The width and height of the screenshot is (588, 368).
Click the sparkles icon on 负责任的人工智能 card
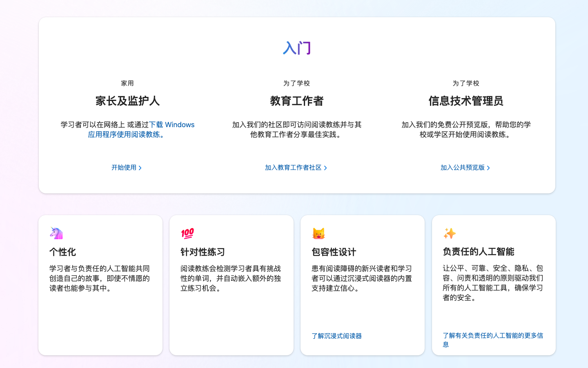point(450,233)
